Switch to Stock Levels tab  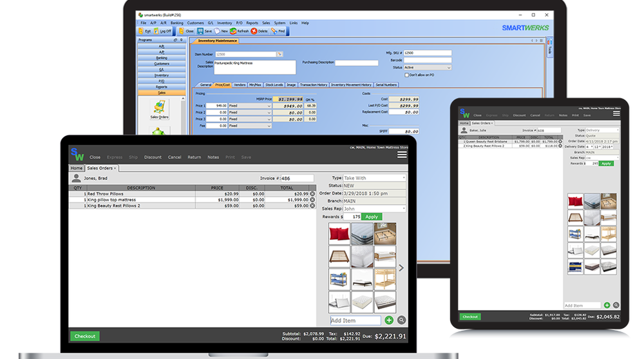[x=274, y=84]
